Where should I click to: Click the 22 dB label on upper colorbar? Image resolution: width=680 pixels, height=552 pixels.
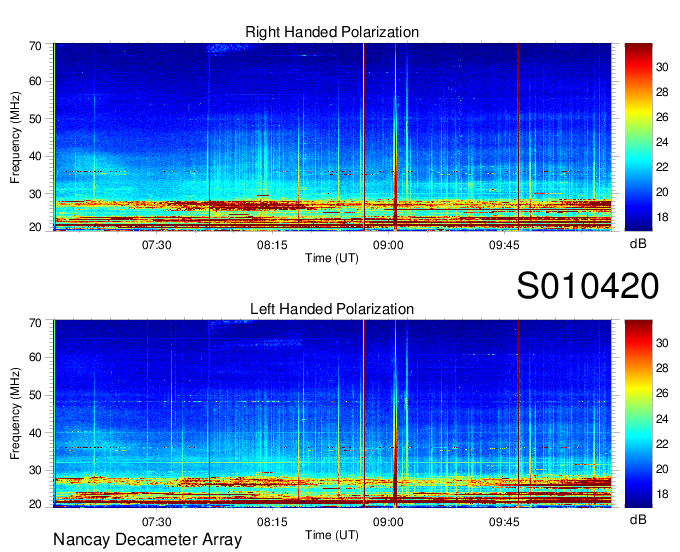click(662, 167)
